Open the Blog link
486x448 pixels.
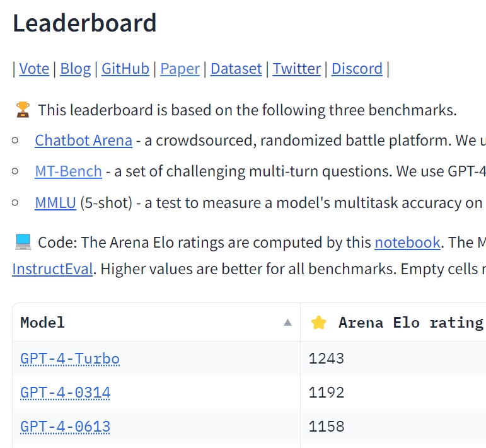click(75, 69)
